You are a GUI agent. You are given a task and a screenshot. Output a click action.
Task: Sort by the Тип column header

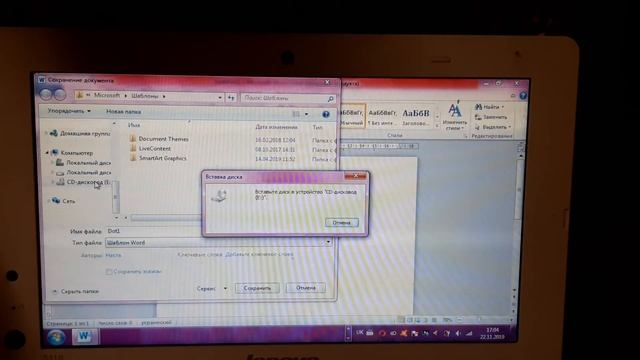coord(317,127)
